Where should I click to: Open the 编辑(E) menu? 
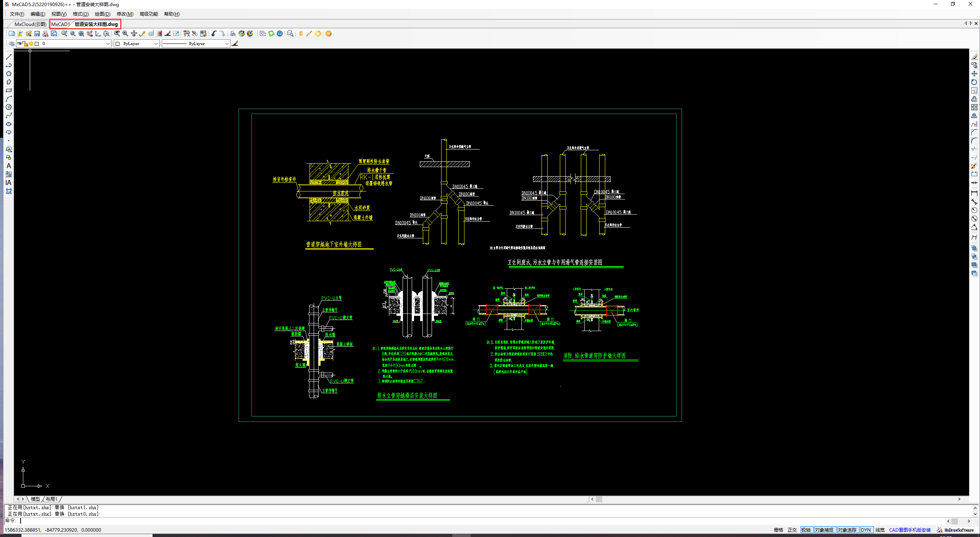tap(38, 14)
